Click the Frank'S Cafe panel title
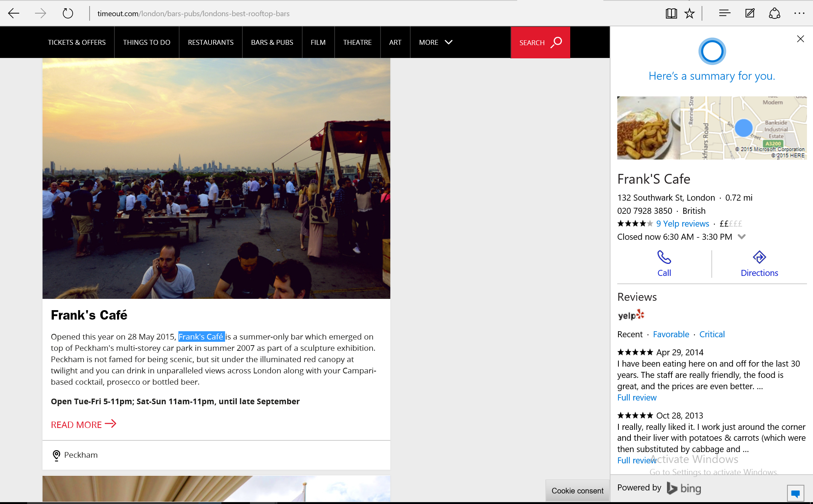Image resolution: width=813 pixels, height=504 pixels. [654, 179]
